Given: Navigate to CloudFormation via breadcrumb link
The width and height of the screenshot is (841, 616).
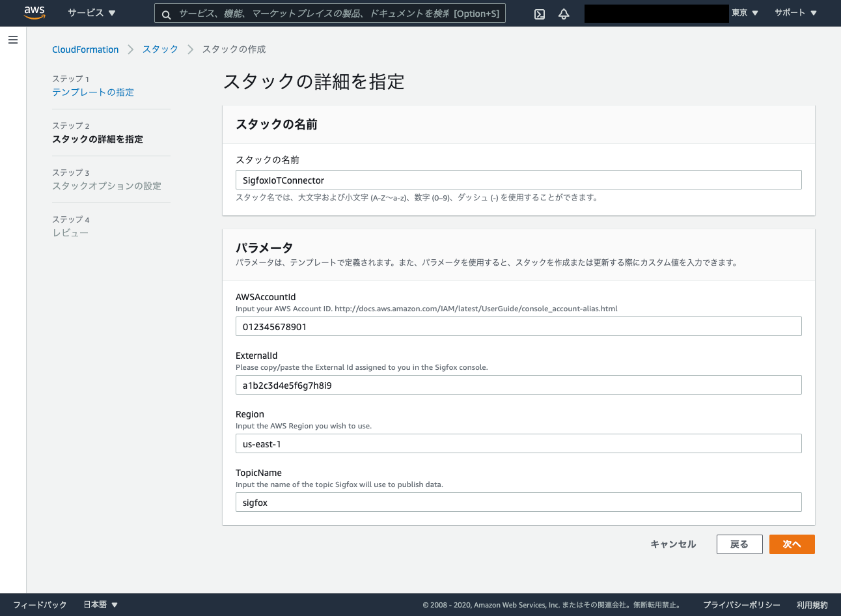Looking at the screenshot, I should [85, 49].
